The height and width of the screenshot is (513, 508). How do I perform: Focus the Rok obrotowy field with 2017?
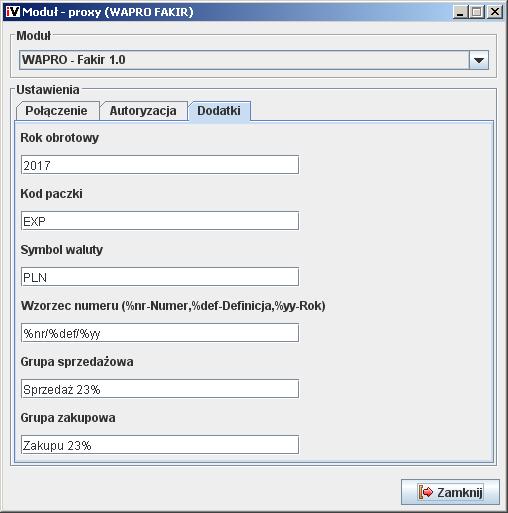160,165
